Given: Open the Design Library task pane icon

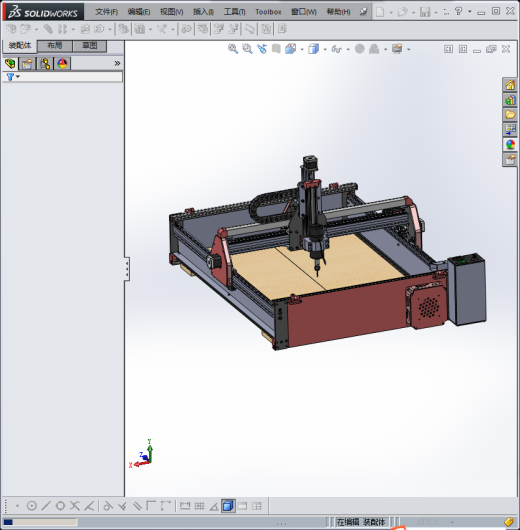Looking at the screenshot, I should point(510,100).
